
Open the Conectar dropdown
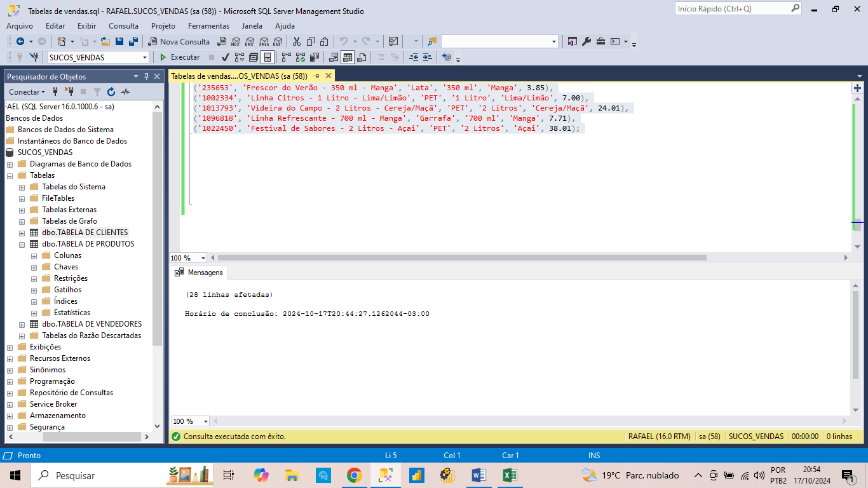pos(27,91)
